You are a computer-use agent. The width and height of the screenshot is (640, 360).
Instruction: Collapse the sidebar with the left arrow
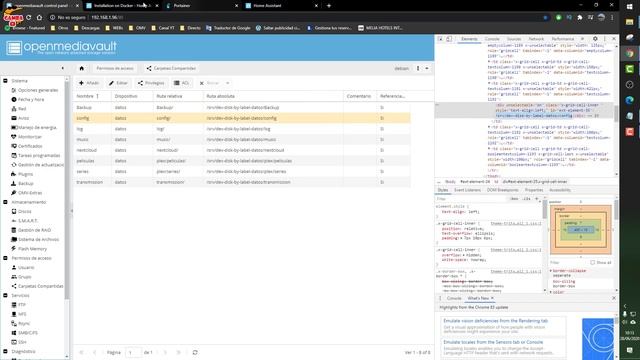pyautogui.click(x=62, y=69)
